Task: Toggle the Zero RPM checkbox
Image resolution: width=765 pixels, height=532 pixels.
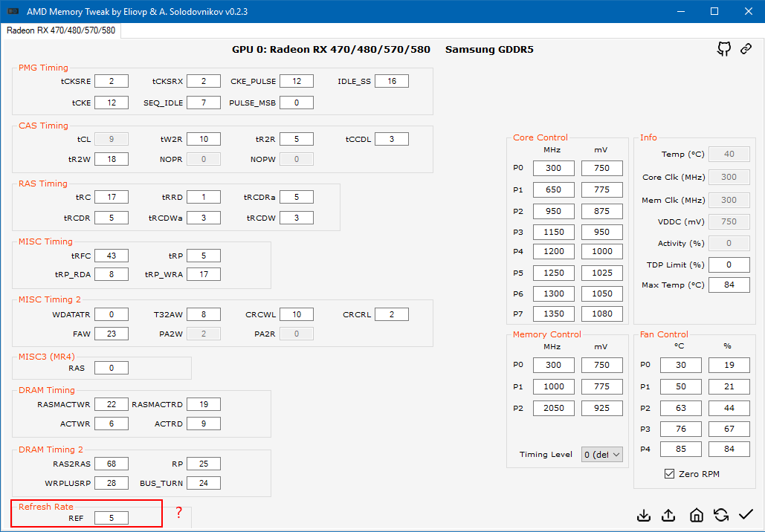Action: [669, 474]
